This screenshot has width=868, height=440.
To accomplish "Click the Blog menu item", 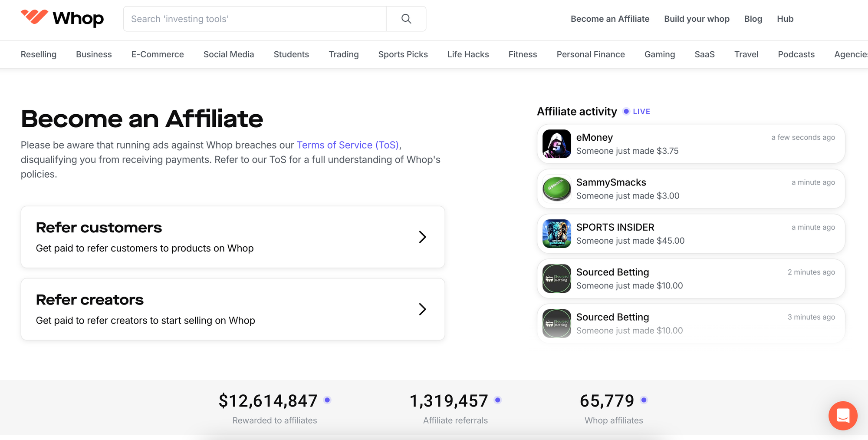I will [x=753, y=19].
